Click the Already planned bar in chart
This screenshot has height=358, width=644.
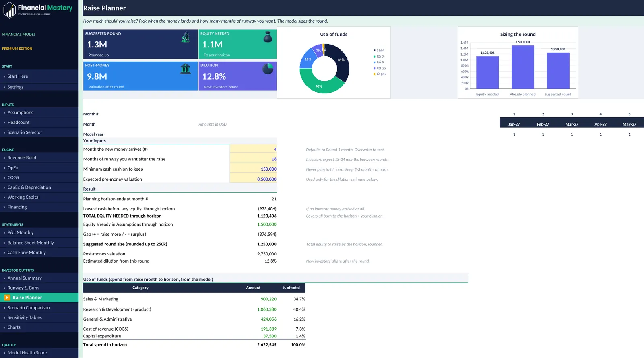tap(523, 67)
